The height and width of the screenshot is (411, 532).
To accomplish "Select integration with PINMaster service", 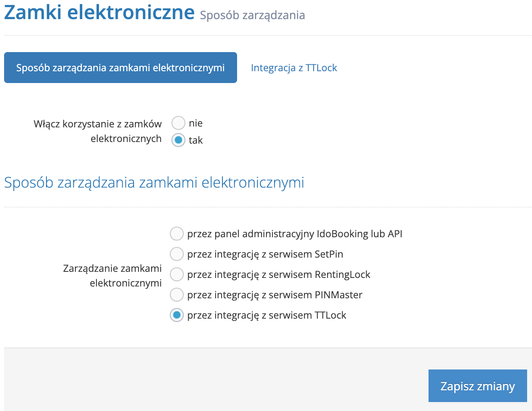I will (176, 295).
